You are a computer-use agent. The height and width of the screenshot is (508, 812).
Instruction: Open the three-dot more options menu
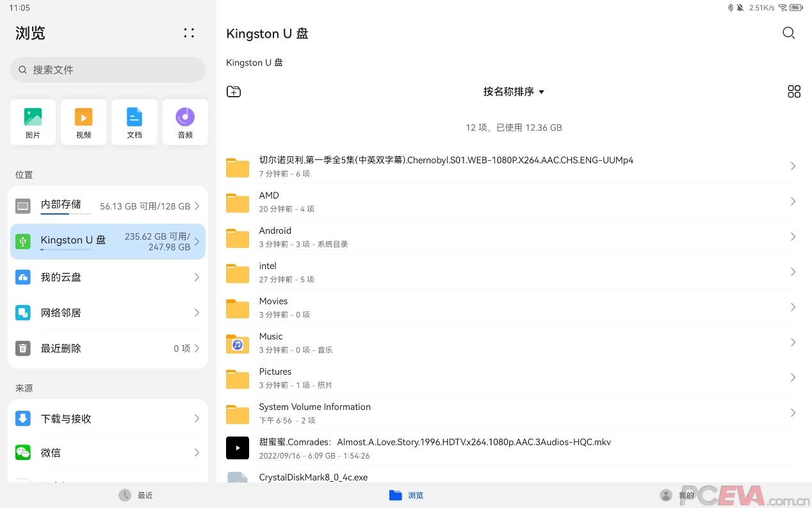point(189,33)
